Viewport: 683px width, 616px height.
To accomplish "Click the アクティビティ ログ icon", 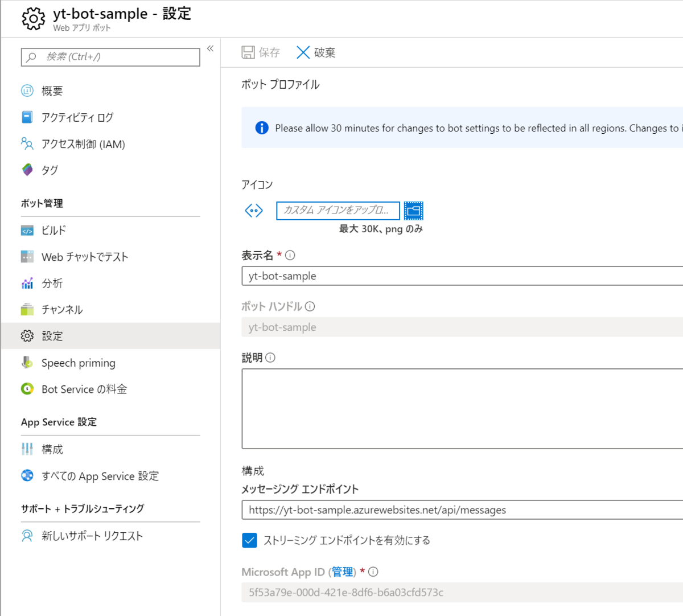I will (27, 117).
